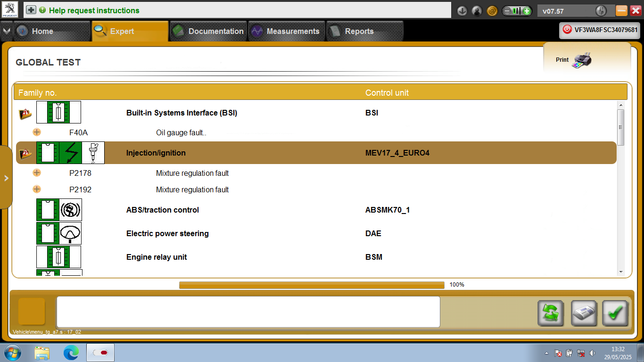Click the fault code P2192
Screen dimensions: 644x362
pos(80,189)
